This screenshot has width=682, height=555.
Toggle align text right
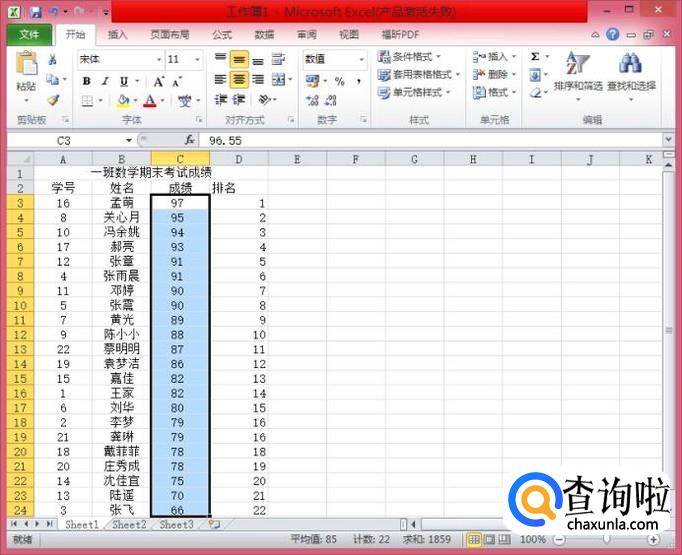[x=258, y=79]
